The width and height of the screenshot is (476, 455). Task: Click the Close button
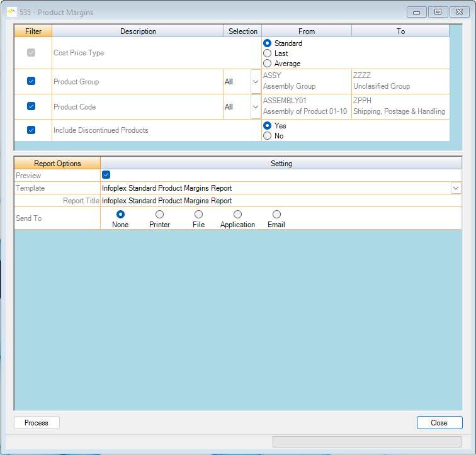[x=439, y=422]
